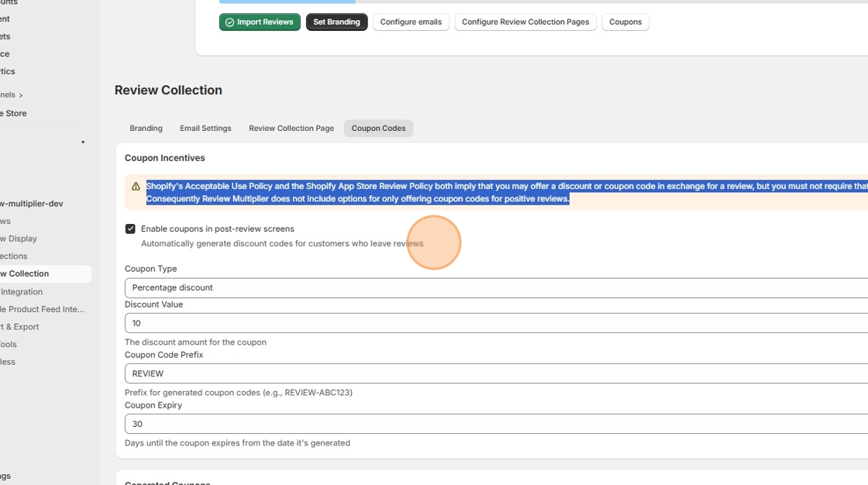The width and height of the screenshot is (868, 485).
Task: Open the Email Settings tab
Action: pyautogui.click(x=205, y=129)
